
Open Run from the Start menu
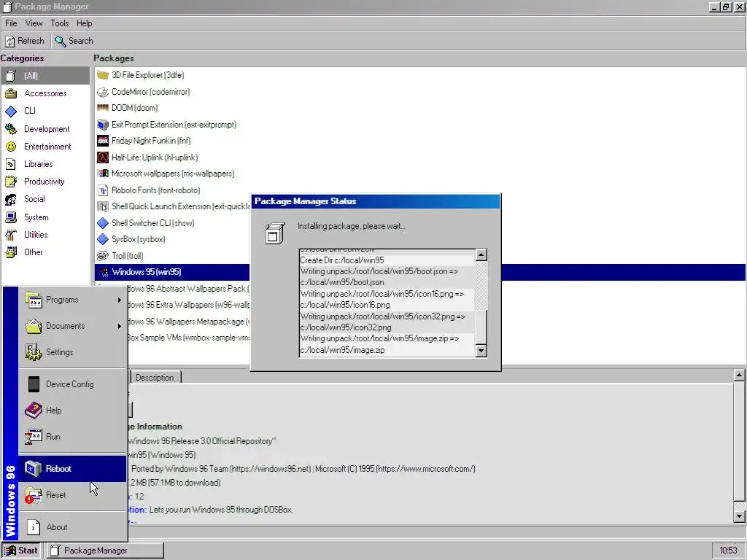pyautogui.click(x=72, y=437)
